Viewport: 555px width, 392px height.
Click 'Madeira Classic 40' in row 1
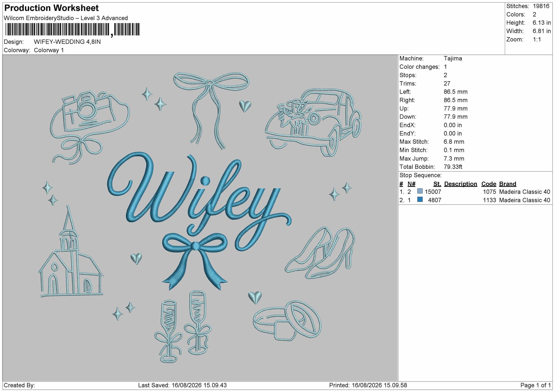click(x=524, y=192)
